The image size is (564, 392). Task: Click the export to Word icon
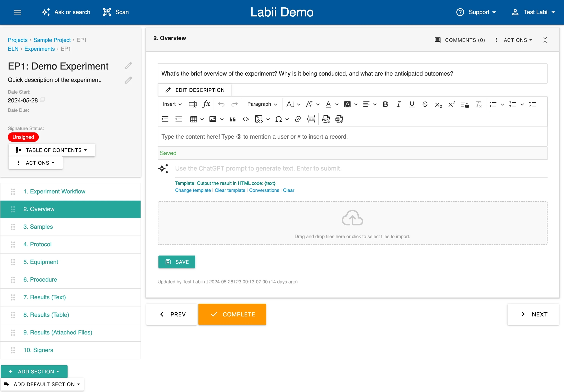coord(339,119)
